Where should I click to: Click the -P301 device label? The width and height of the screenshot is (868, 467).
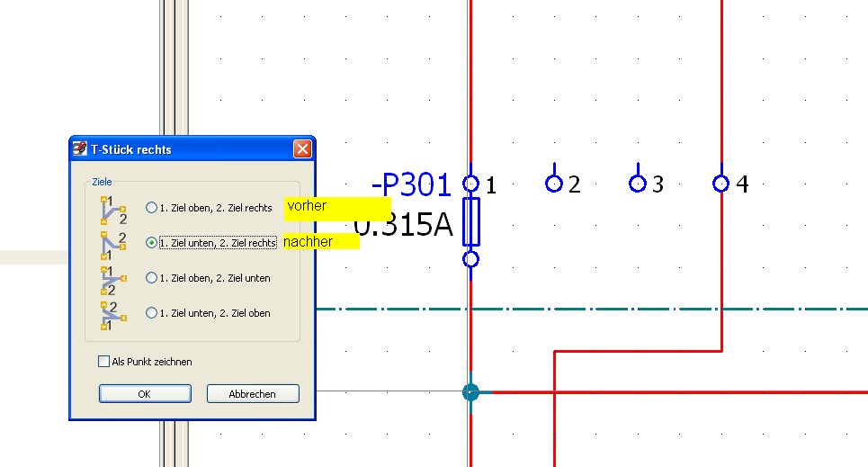(411, 184)
